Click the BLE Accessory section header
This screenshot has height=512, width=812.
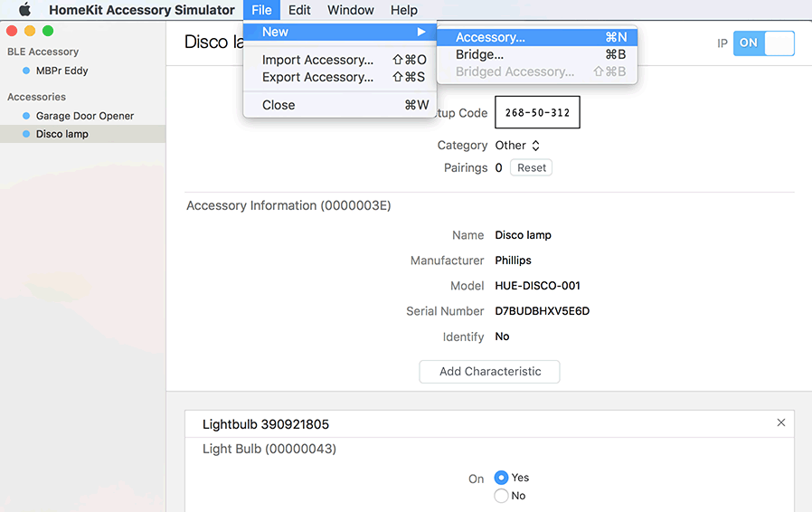(43, 52)
